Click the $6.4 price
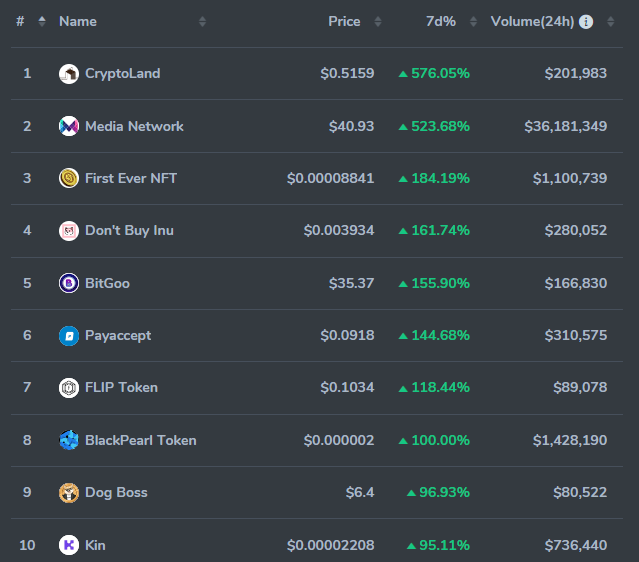 [x=360, y=492]
